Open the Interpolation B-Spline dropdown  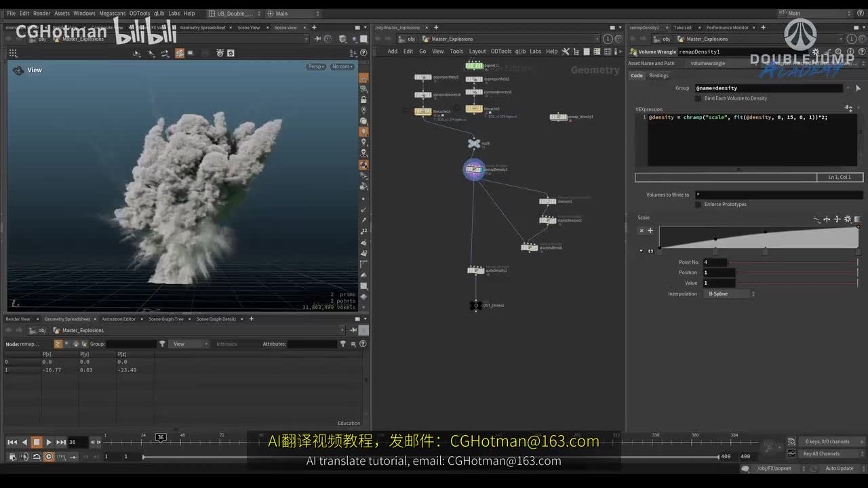tap(731, 294)
